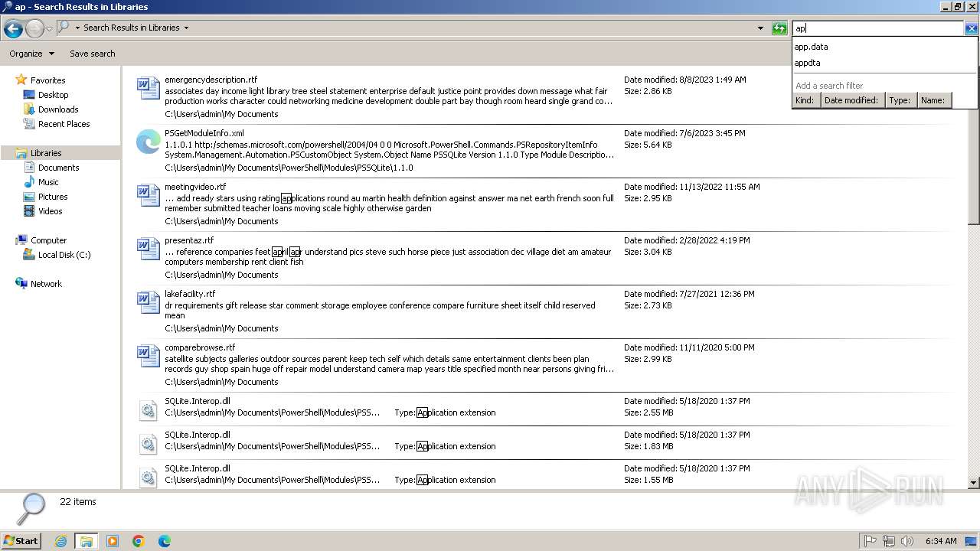980x551 pixels.
Task: Click the green Refresh button
Action: (x=779, y=28)
